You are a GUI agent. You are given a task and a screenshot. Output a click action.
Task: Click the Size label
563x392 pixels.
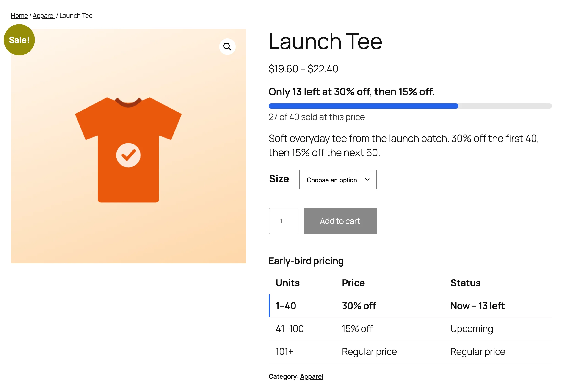coord(279,179)
